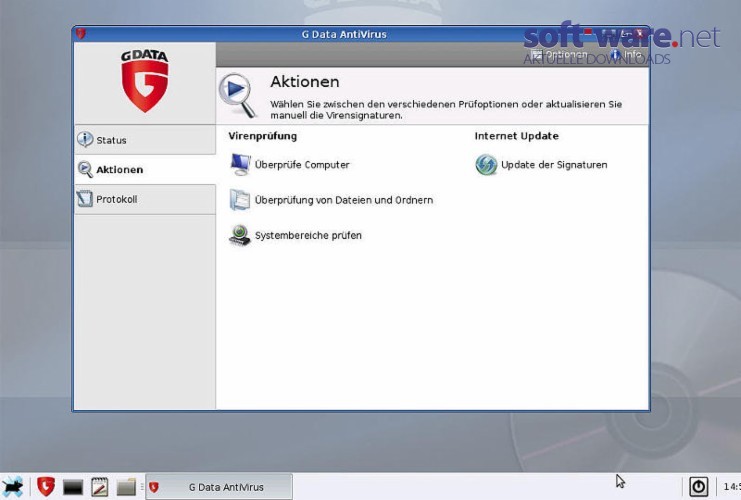Click the Aktionen magnifier icon in sidebar
Screen dimensions: 741x500
[x=85, y=169]
